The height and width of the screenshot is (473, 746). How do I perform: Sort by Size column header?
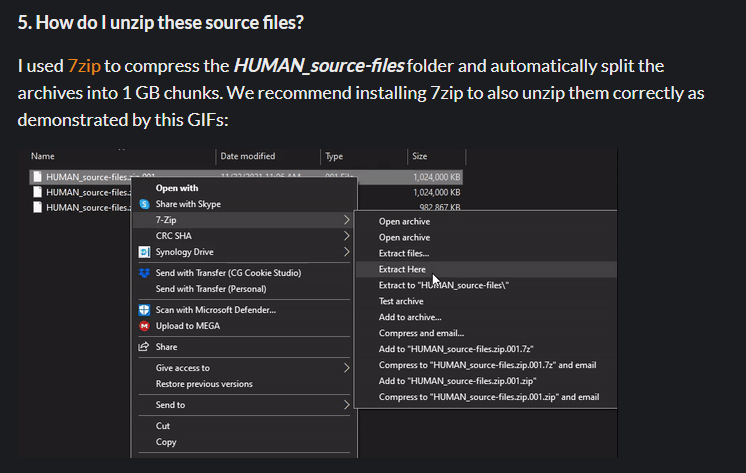[x=420, y=156]
